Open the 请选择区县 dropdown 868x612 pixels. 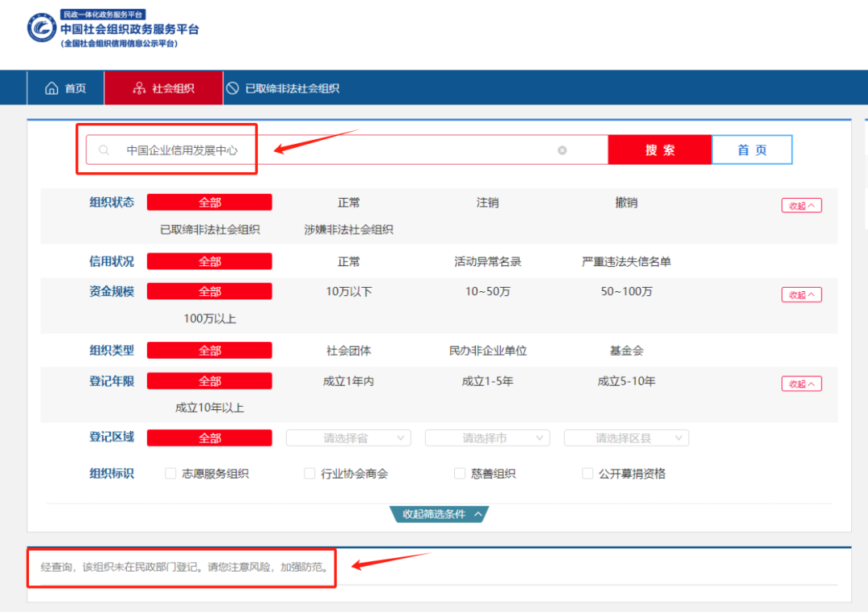click(626, 438)
